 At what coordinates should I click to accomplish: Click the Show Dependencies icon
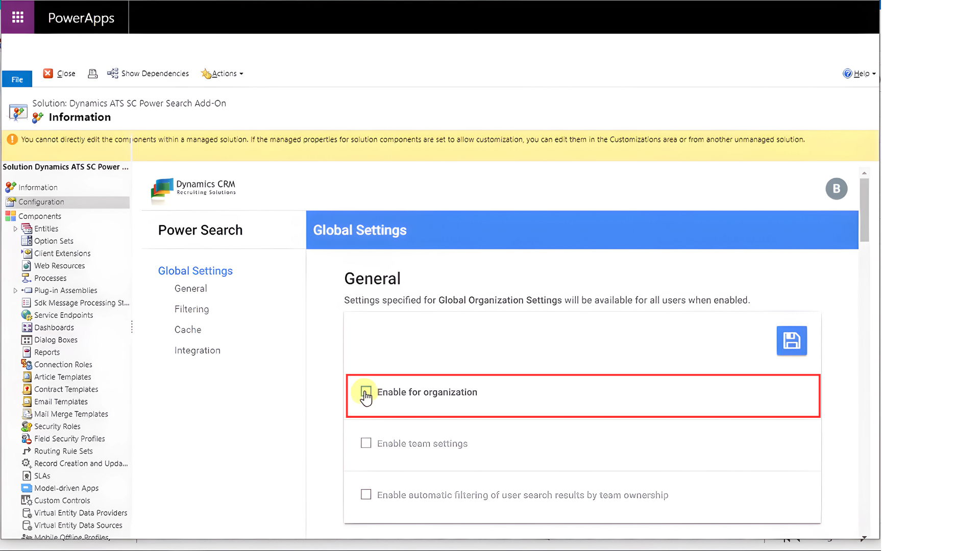(x=112, y=73)
